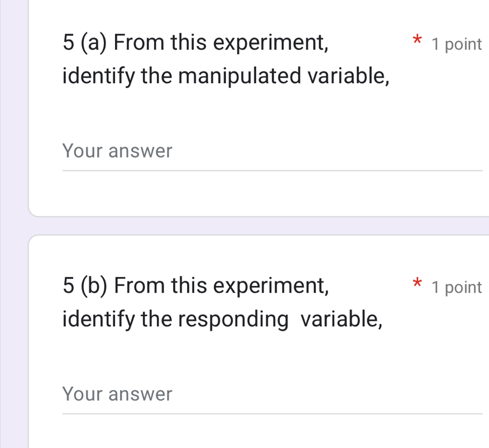The height and width of the screenshot is (448, 489).
Task: Click the "5 (b) From this experiment," line
Action: (195, 286)
